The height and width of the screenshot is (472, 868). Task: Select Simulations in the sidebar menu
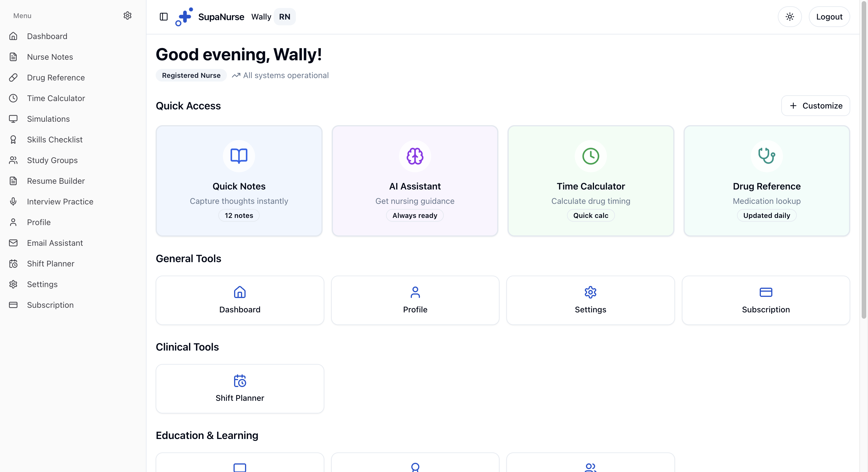[x=48, y=119]
